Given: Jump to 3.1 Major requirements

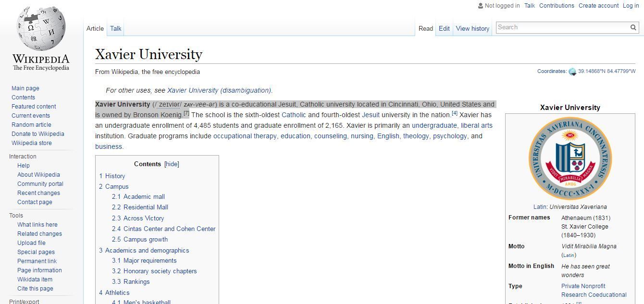Looking at the screenshot, I should pos(144,261).
